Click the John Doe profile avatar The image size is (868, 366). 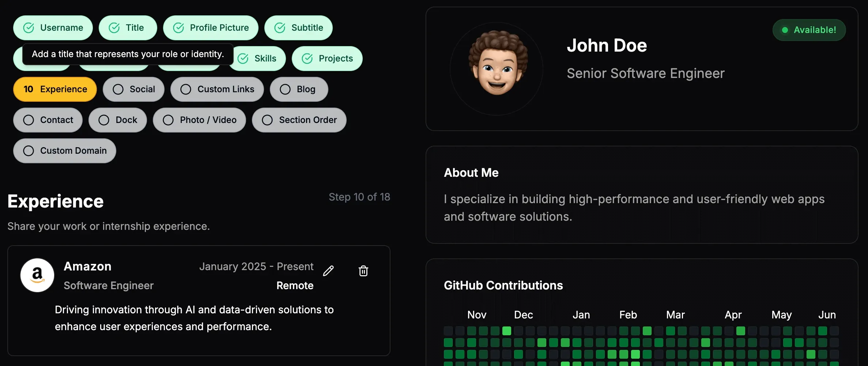[496, 69]
